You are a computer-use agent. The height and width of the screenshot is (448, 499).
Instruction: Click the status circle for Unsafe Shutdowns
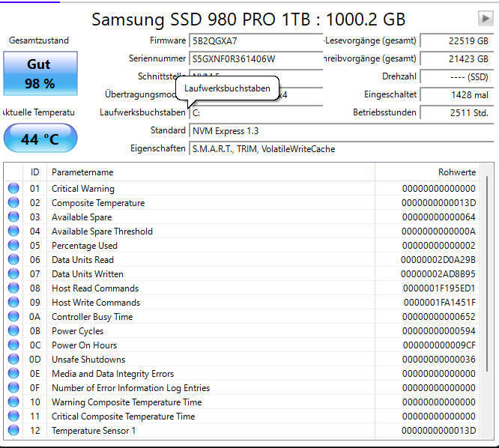click(x=13, y=360)
